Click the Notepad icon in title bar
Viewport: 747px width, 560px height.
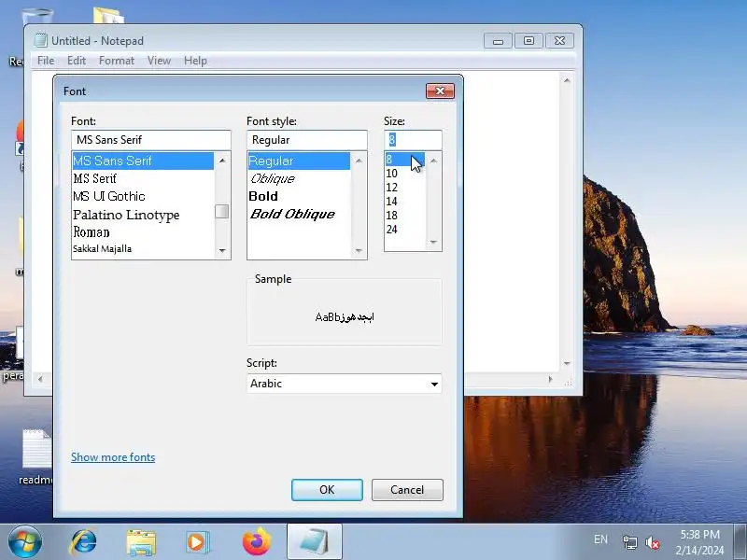tap(40, 40)
